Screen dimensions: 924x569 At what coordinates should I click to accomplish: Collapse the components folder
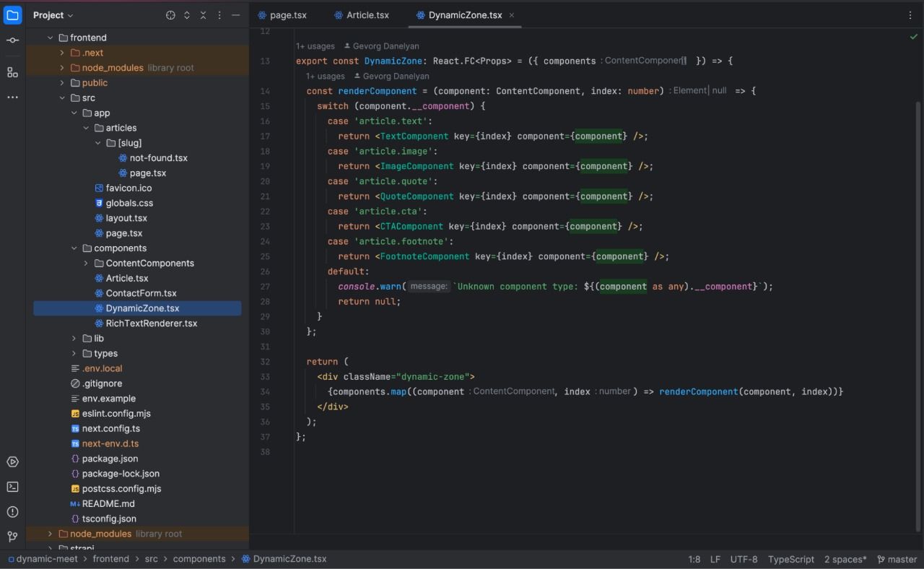tap(74, 248)
